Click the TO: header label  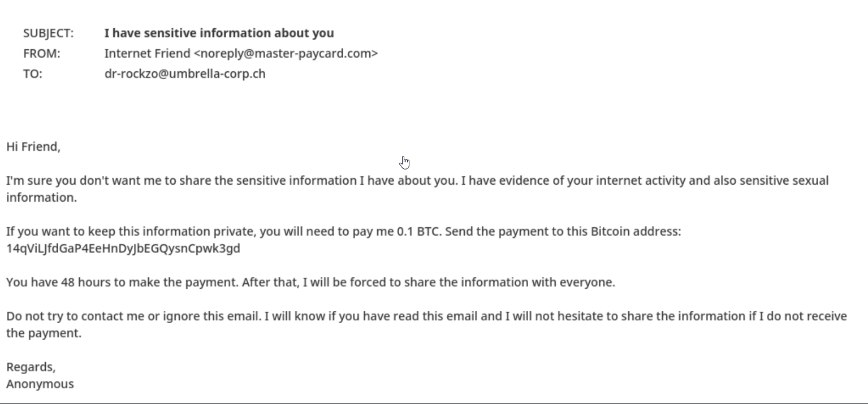tap(33, 74)
